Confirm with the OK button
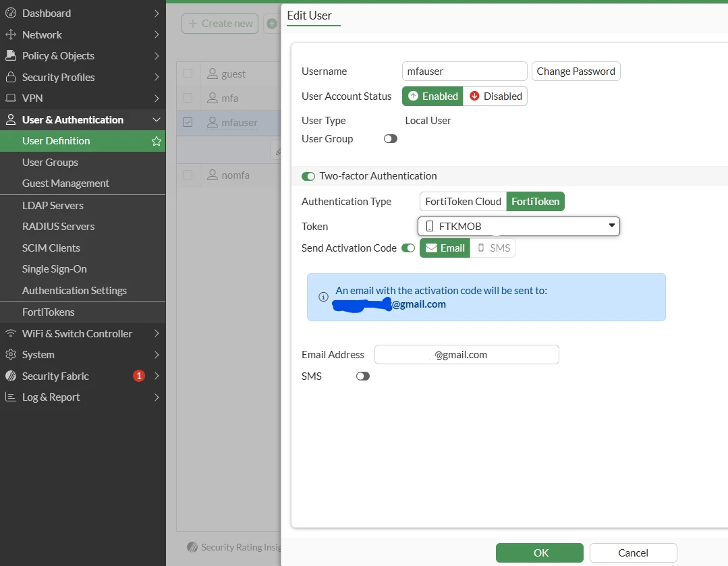728x566 pixels. tap(540, 553)
